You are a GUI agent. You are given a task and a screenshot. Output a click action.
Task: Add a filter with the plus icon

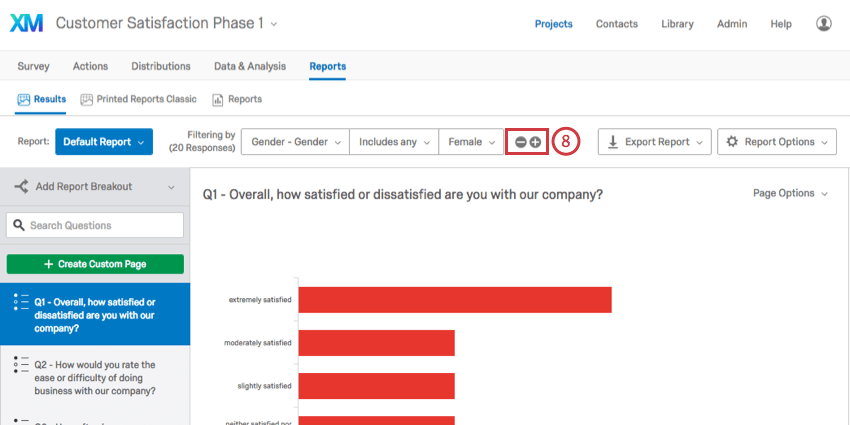[x=535, y=142]
